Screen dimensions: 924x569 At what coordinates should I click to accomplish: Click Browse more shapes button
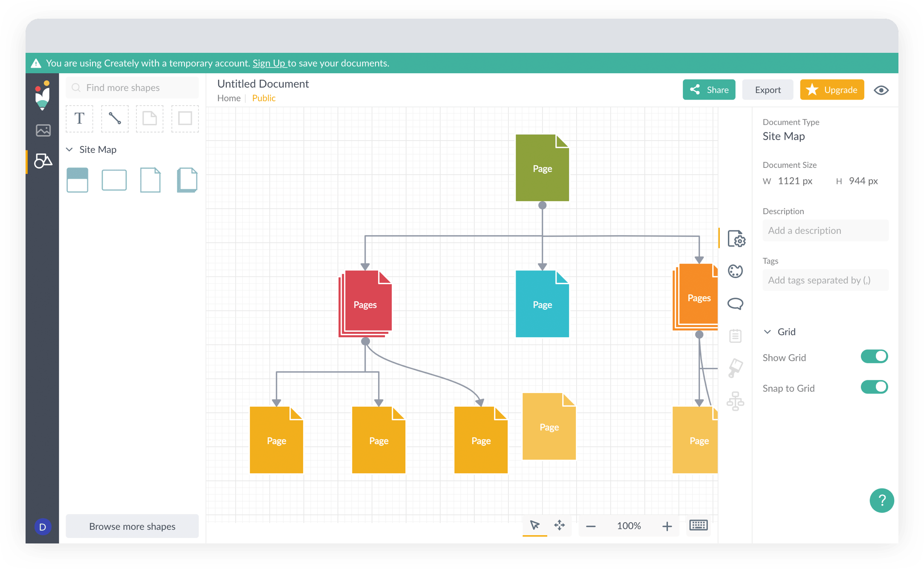point(133,526)
